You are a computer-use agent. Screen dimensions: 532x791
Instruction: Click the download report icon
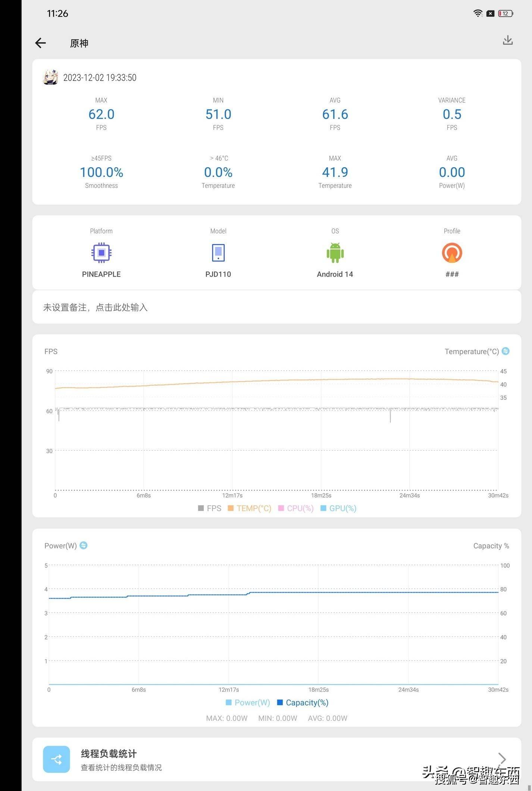[x=507, y=40]
